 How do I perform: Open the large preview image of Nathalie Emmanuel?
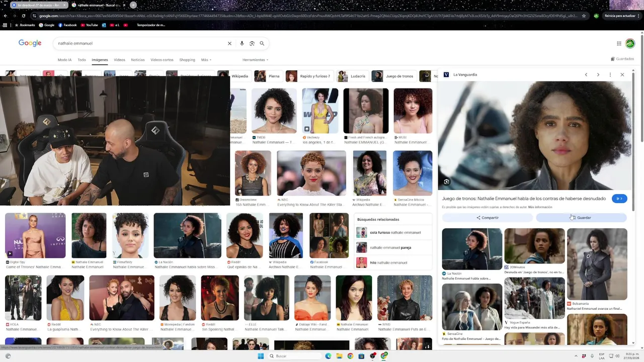point(534,136)
